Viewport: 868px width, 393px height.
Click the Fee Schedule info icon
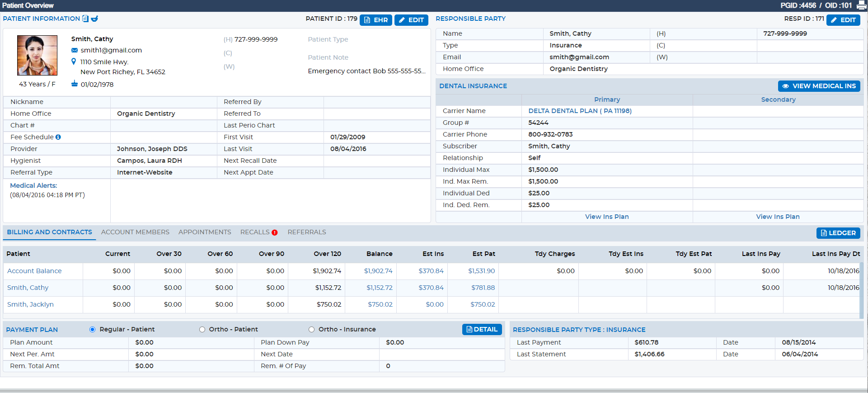pyautogui.click(x=58, y=137)
